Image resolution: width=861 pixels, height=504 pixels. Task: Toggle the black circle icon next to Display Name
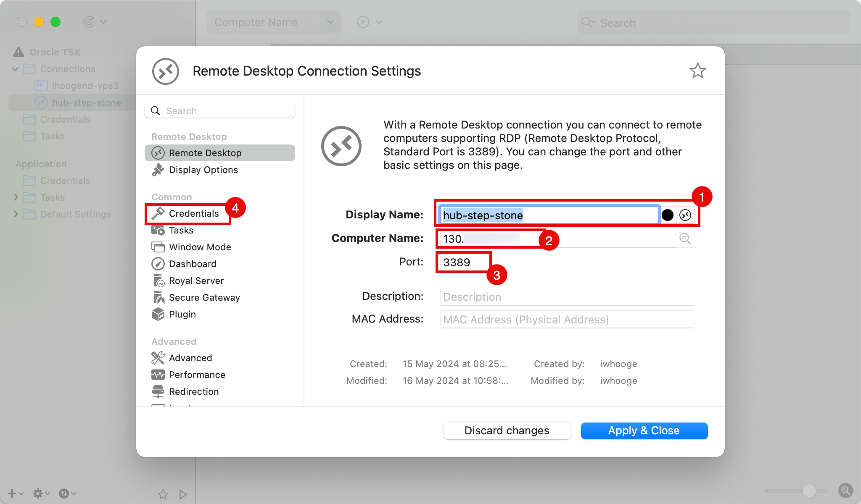(x=668, y=215)
